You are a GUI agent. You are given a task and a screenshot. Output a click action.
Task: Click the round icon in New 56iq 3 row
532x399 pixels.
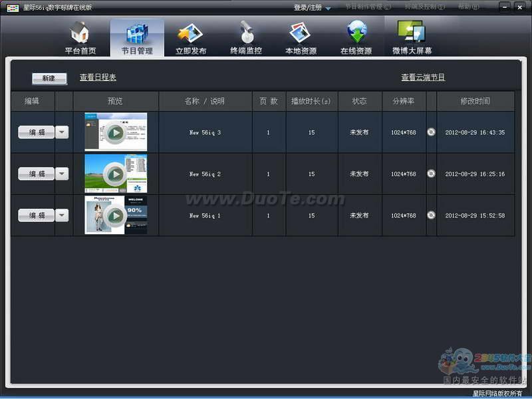click(431, 132)
